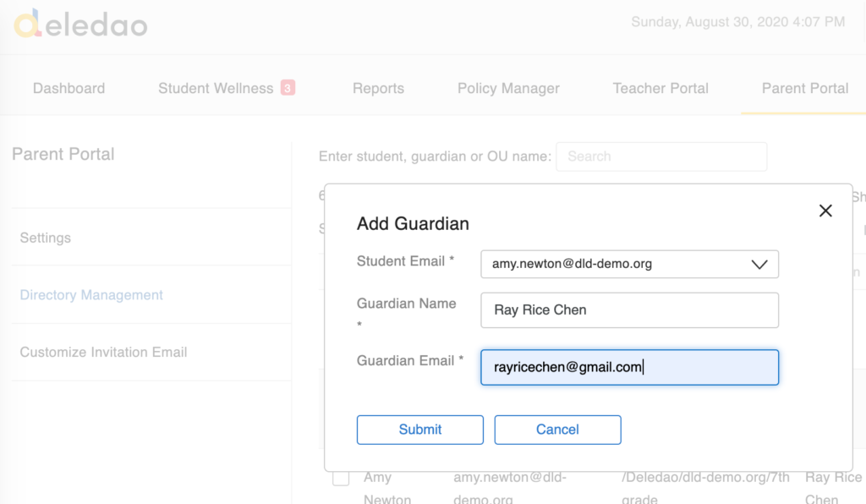Click the Add Guardian dialog title
The height and width of the screenshot is (504, 866).
[413, 223]
